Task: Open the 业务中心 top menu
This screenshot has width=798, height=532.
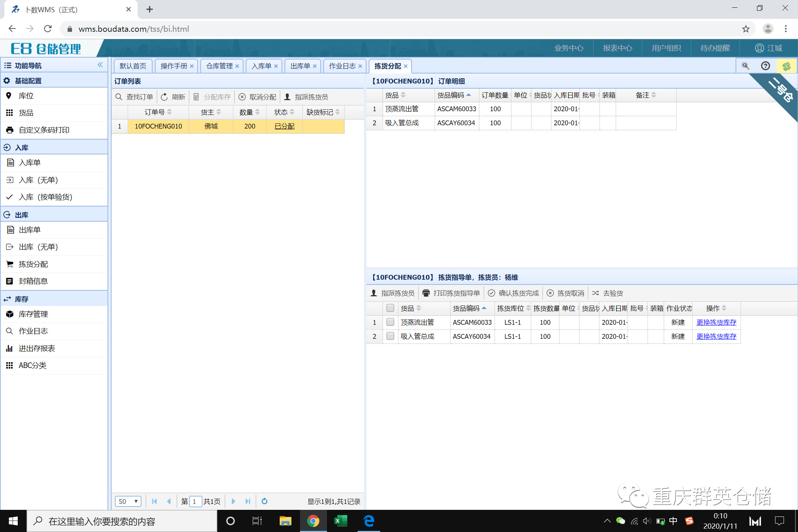Action: pos(569,48)
